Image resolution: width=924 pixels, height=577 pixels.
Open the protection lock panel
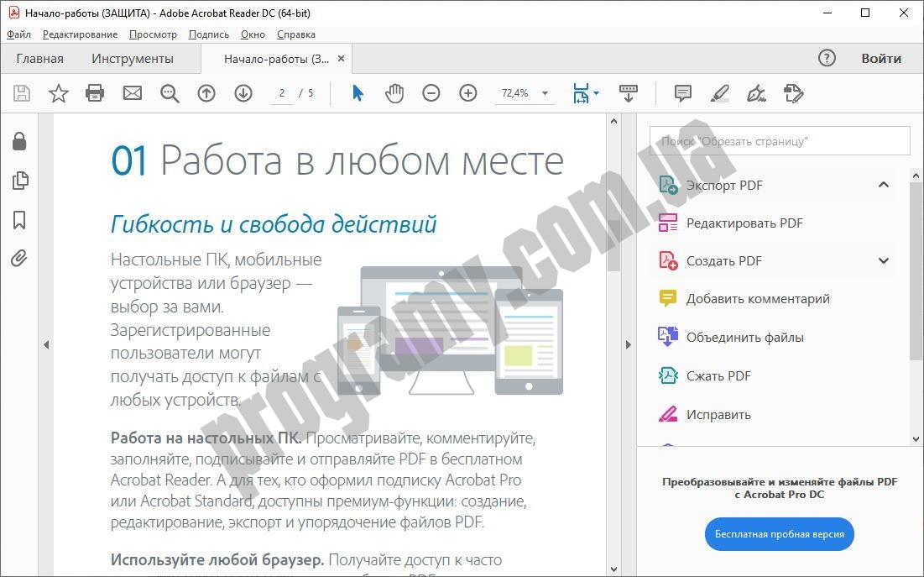click(x=19, y=141)
